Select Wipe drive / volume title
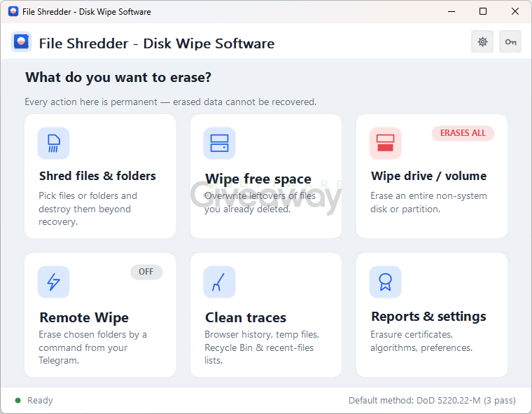Screen dimensions: 532x414 [429, 176]
